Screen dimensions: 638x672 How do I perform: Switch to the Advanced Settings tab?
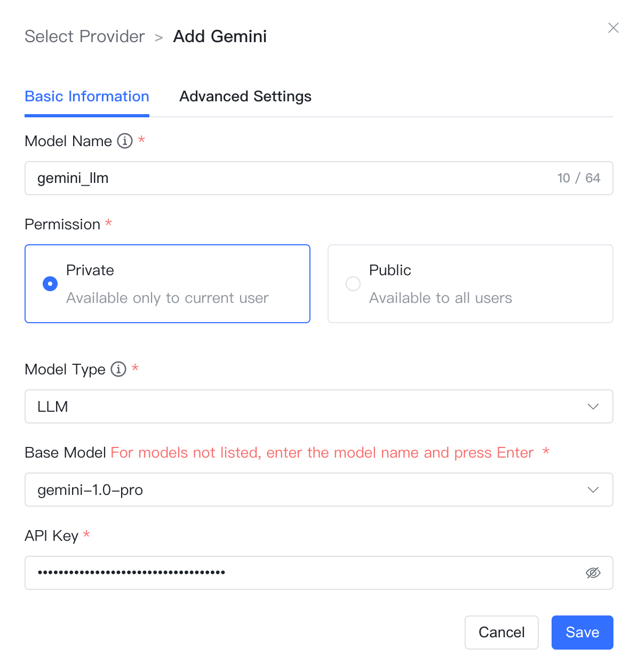pos(245,97)
